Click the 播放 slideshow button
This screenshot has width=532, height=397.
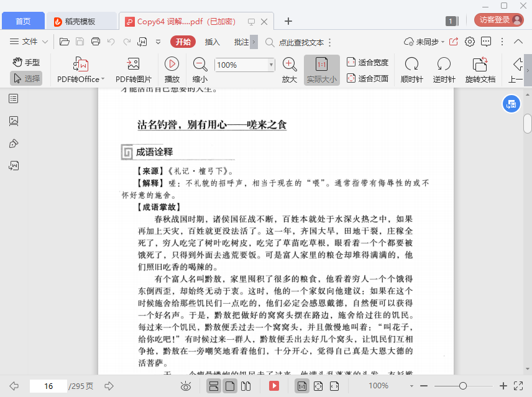point(172,70)
